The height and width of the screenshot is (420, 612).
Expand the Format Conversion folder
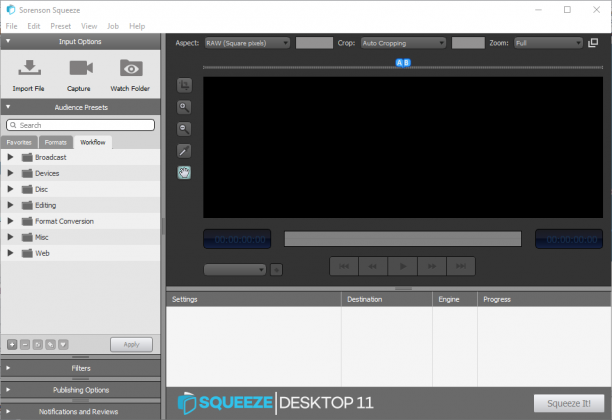coord(11,221)
